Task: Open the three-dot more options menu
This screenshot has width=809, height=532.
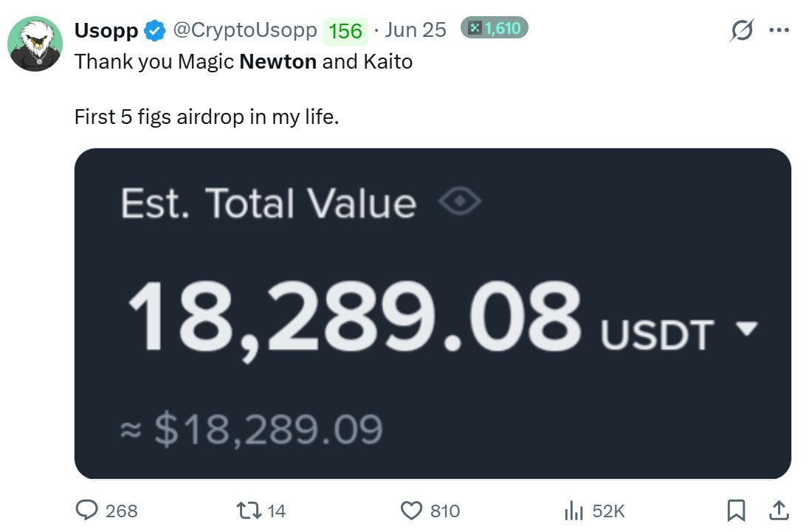Action: 779,30
